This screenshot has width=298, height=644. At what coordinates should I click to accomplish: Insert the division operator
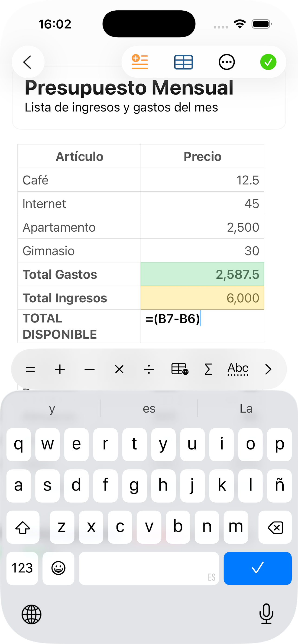point(149,369)
